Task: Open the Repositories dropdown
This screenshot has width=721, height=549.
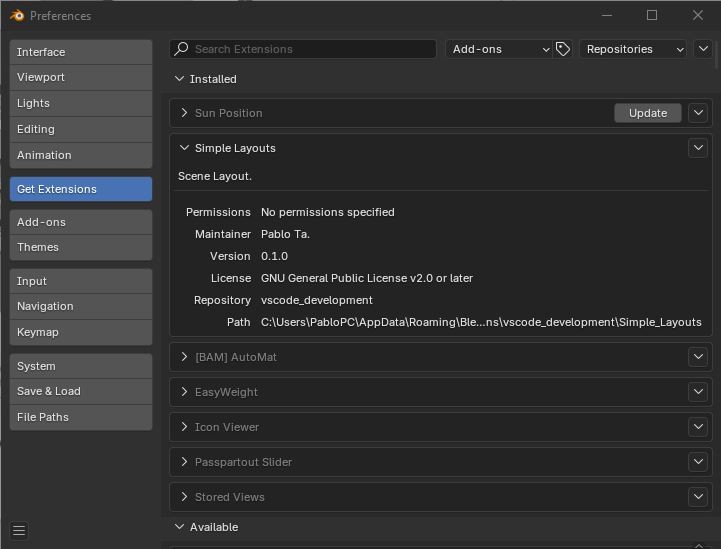Action: click(x=633, y=49)
